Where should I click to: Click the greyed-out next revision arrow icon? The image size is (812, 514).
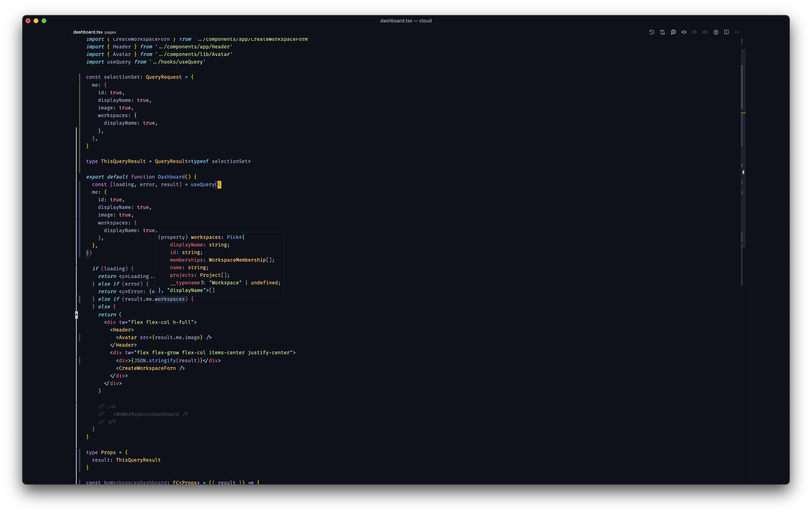(x=705, y=32)
